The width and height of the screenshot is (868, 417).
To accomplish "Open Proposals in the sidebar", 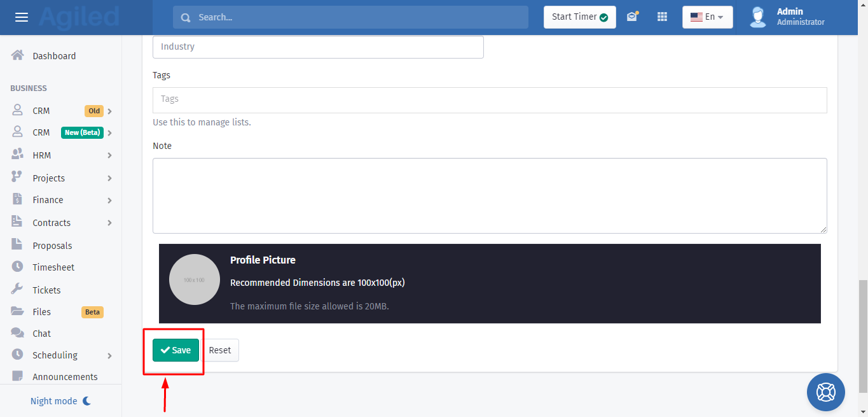I will click(x=52, y=246).
